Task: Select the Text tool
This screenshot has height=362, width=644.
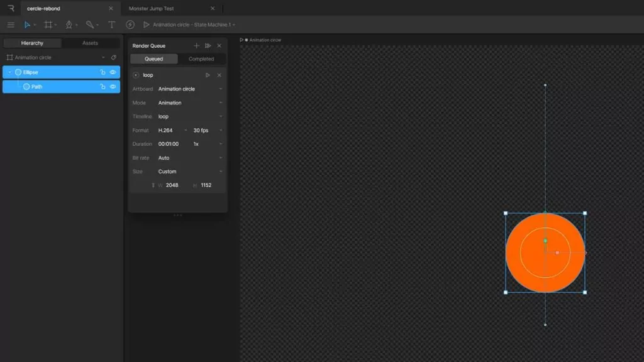Action: [x=111, y=25]
